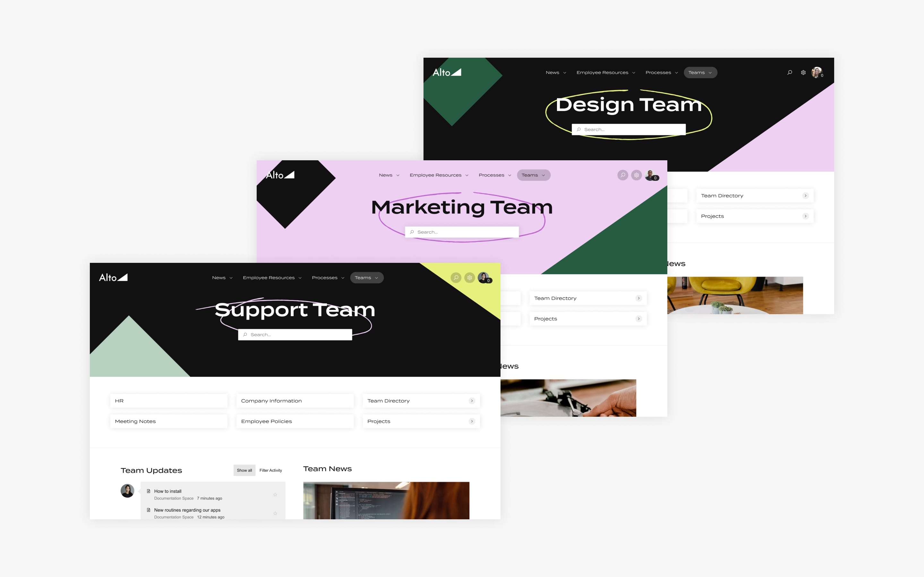Expand the Team Directory expander

[x=472, y=400]
